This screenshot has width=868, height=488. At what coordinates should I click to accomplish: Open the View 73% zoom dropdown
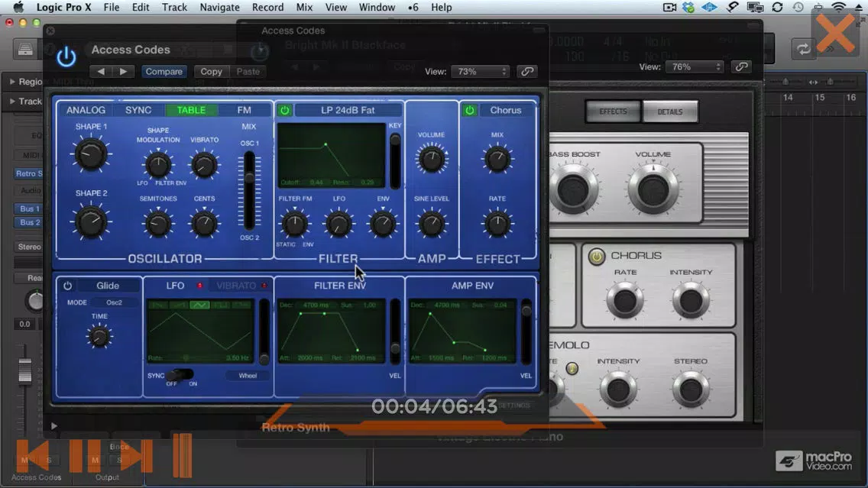480,71
